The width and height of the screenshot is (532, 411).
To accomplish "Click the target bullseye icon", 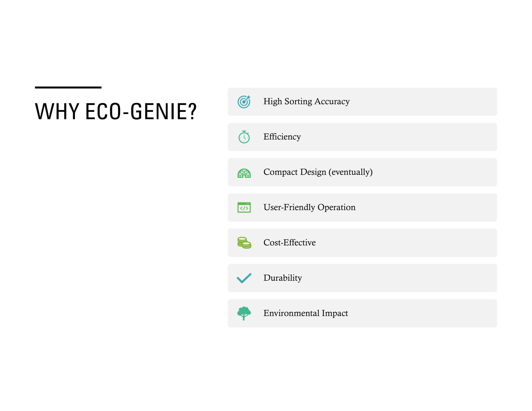I will [x=244, y=102].
